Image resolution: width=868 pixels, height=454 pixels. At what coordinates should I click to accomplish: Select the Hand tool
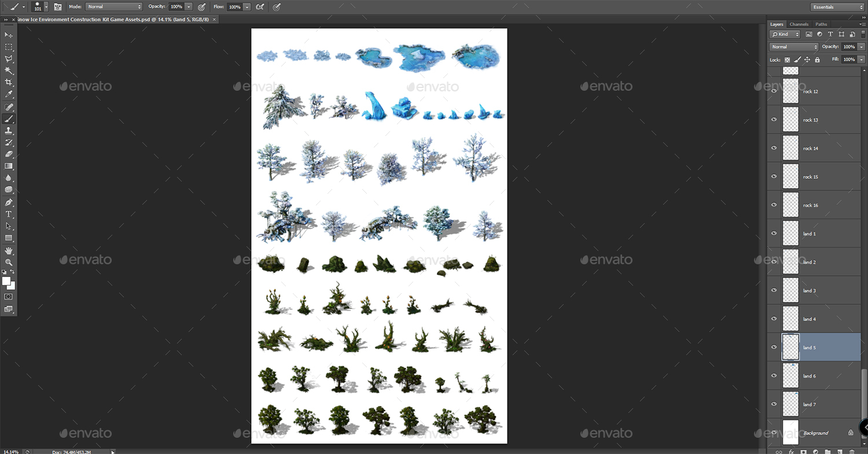click(x=8, y=250)
